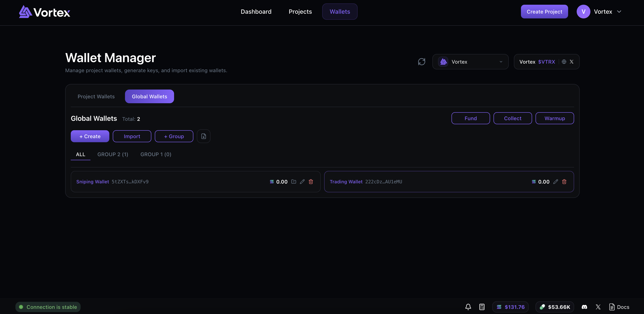Open the calculator icon in footer
The height and width of the screenshot is (314, 644).
(482, 307)
